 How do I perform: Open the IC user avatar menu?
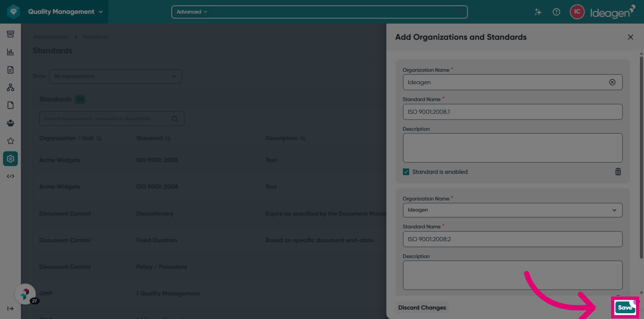click(577, 12)
